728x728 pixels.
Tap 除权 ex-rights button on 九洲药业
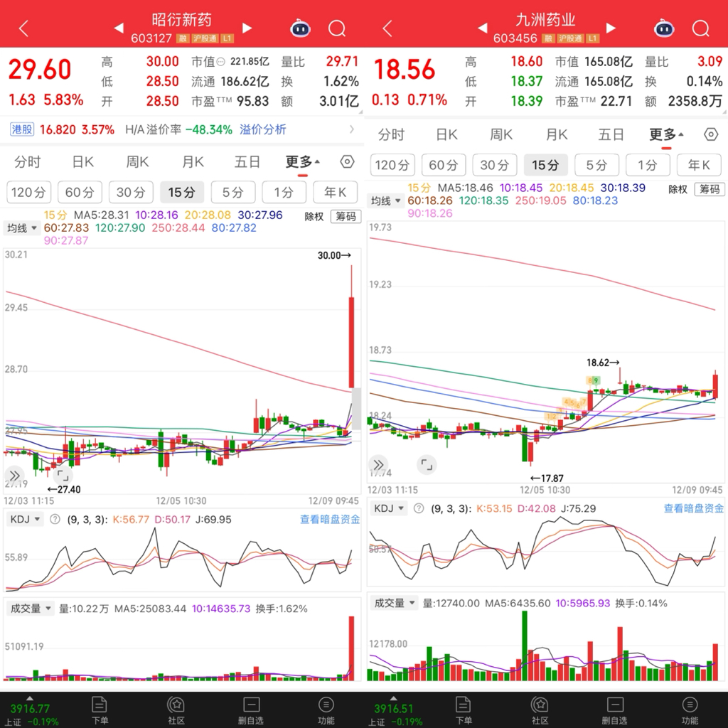[678, 189]
